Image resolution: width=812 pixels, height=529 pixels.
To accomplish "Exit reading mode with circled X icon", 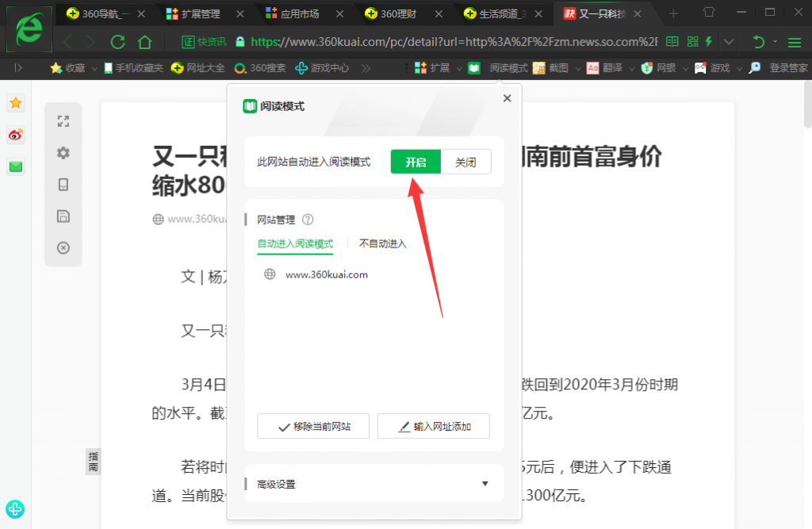I will (x=63, y=247).
